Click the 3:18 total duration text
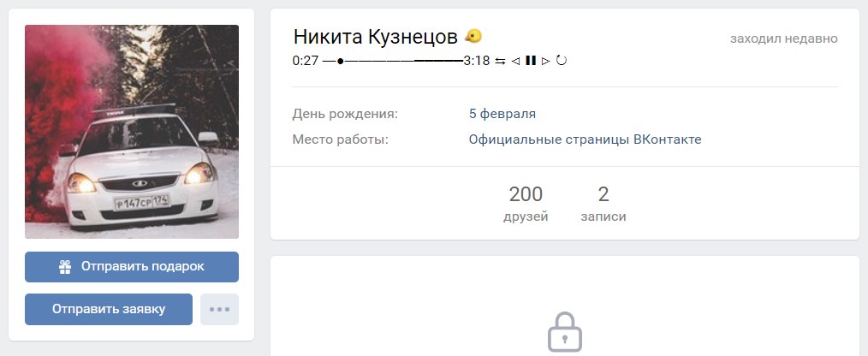868x356 pixels. point(477,61)
